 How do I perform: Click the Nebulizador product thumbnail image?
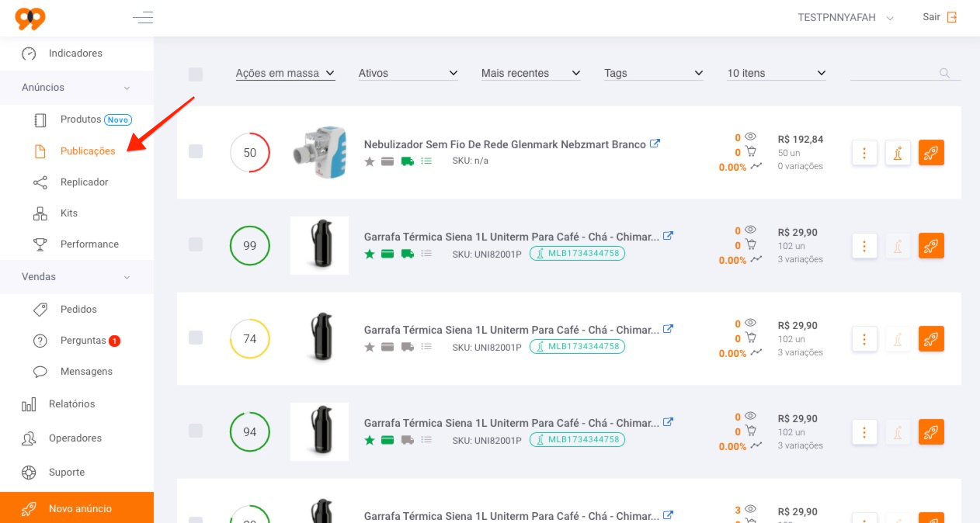click(x=319, y=153)
